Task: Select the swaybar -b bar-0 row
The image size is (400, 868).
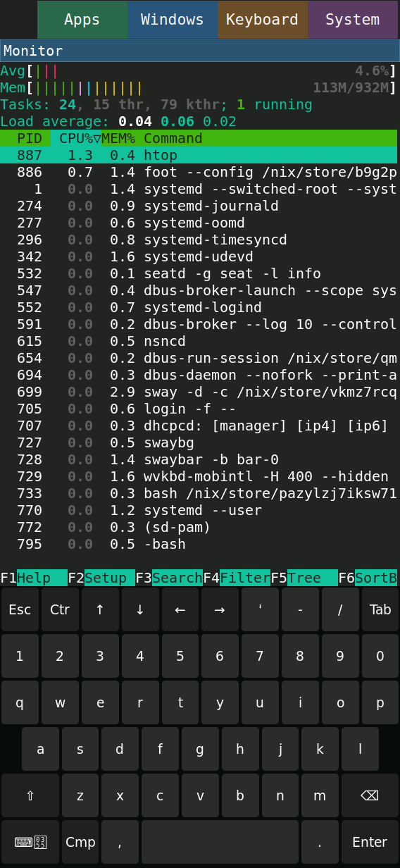Action: (x=199, y=459)
